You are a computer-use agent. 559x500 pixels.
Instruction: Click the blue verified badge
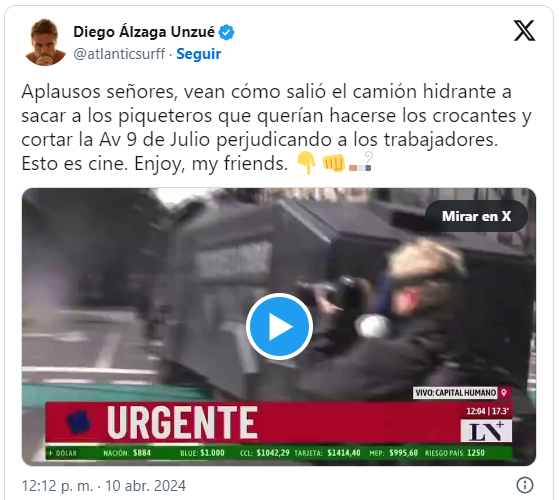(x=226, y=32)
